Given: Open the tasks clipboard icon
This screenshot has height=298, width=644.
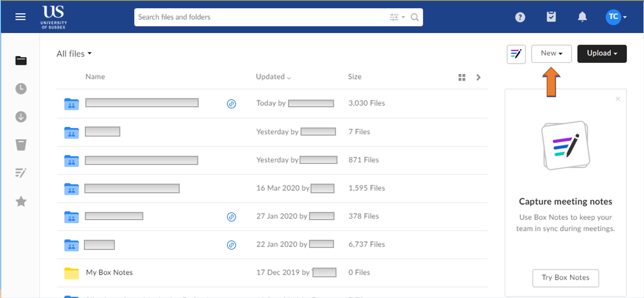Looking at the screenshot, I should [x=551, y=17].
